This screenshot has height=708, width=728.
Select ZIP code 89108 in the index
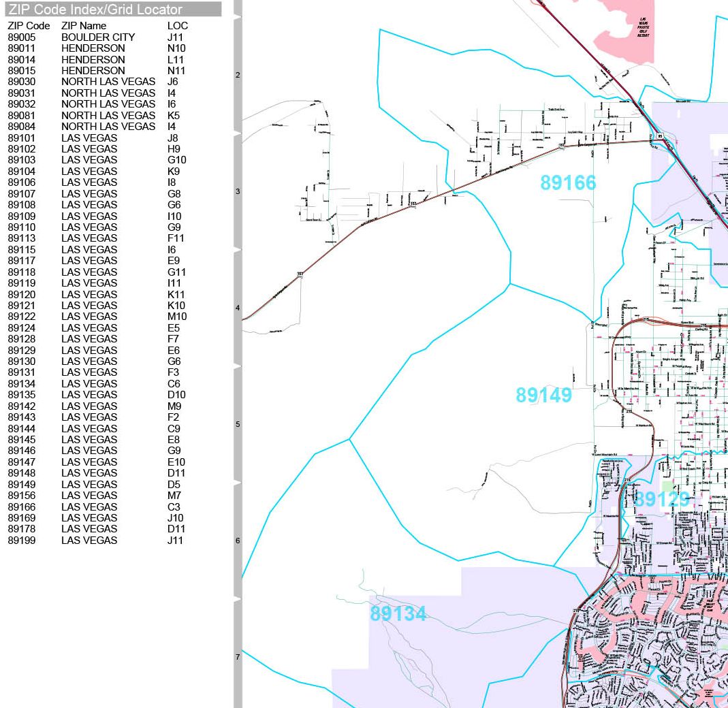[22, 205]
